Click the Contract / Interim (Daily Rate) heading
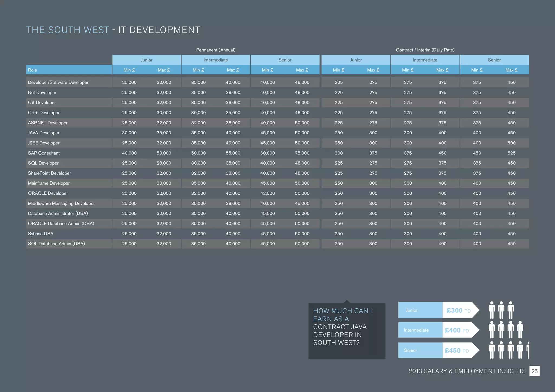This screenshot has height=392, width=555. tap(425, 50)
